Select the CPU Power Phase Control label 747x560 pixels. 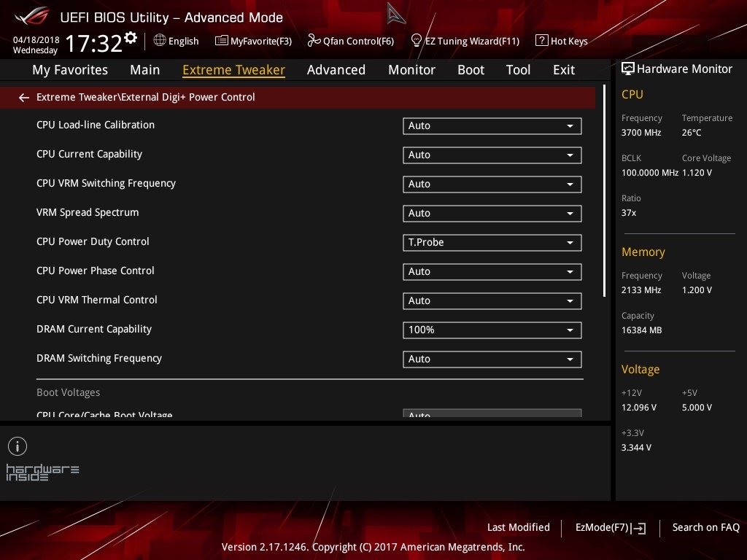pos(96,271)
